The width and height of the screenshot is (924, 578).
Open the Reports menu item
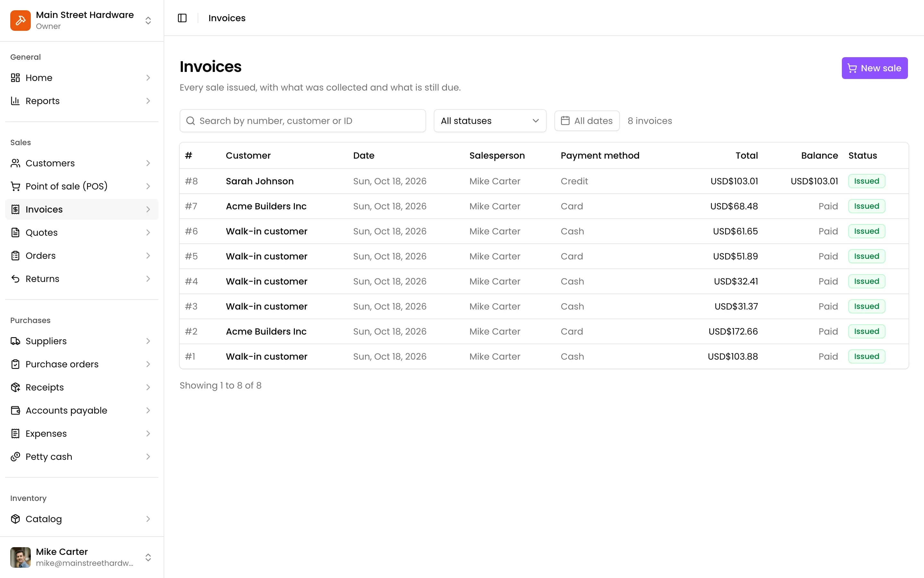click(x=82, y=101)
